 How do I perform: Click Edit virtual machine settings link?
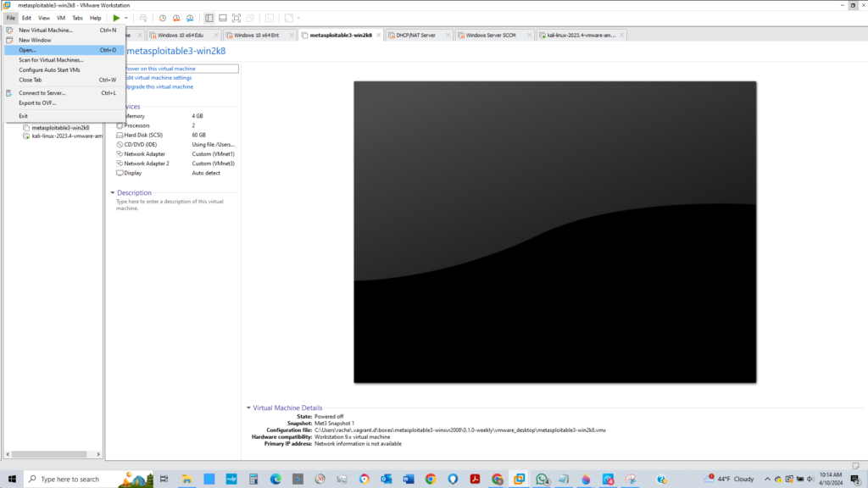click(159, 78)
